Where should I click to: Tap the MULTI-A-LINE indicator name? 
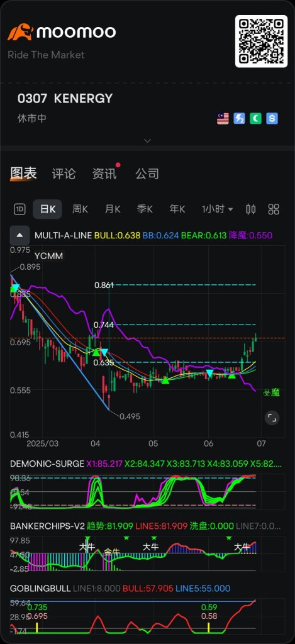pos(64,235)
